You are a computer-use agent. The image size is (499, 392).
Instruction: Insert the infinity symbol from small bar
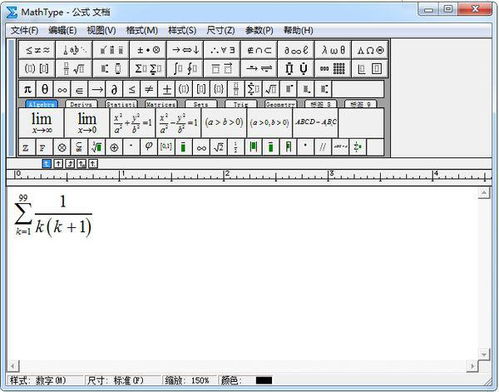(62, 89)
